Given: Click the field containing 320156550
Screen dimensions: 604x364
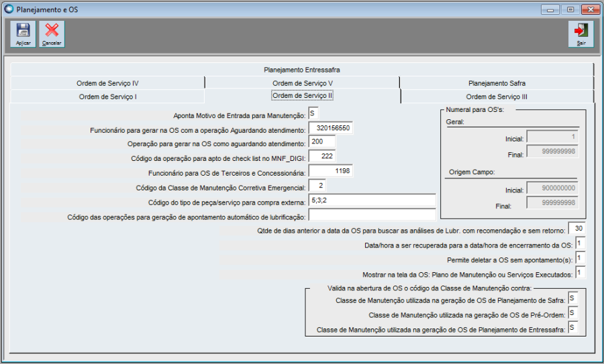Looking at the screenshot, I should 330,128.
